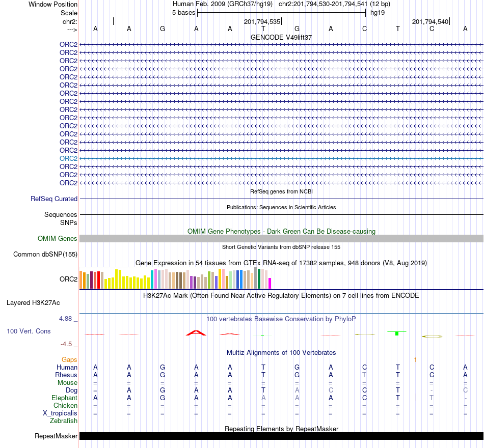Click the black RepeatMasker track bar
This screenshot has height=448, width=484.
pos(281,436)
